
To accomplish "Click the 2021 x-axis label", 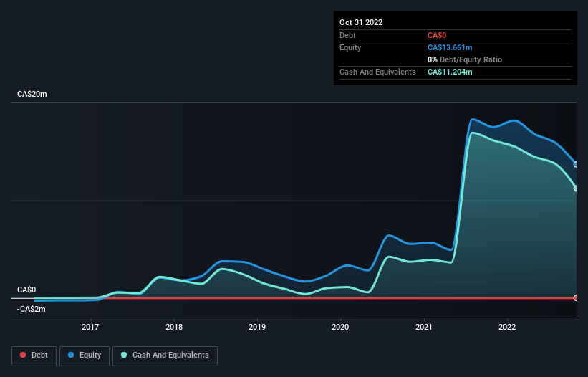I will pos(424,327).
